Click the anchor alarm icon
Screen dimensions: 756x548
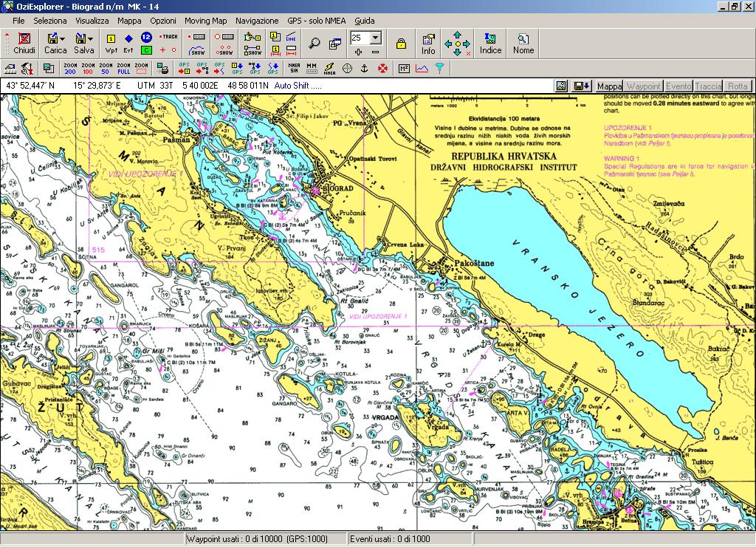[365, 69]
